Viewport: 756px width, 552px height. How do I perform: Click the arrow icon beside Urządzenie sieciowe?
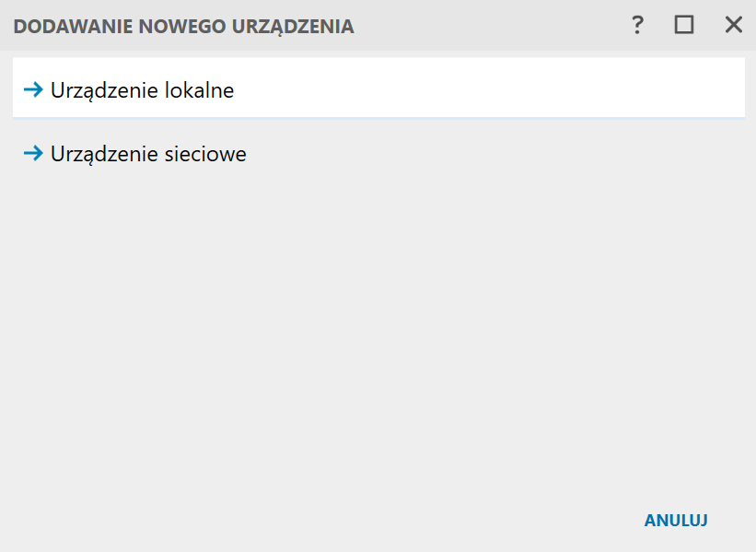(33, 154)
